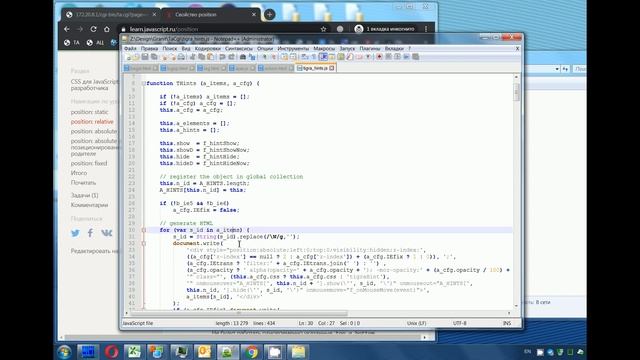
Task: Click the Save icon in Notepad++ toolbar
Action: click(145, 57)
